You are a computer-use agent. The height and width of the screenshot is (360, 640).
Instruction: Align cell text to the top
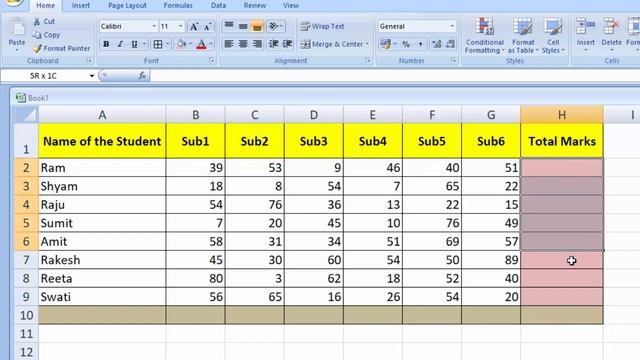[x=229, y=26]
